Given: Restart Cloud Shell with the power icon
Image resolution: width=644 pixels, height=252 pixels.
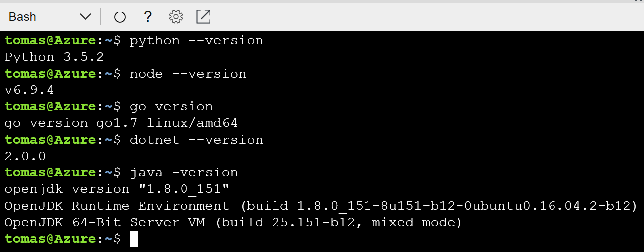Looking at the screenshot, I should (x=120, y=17).
